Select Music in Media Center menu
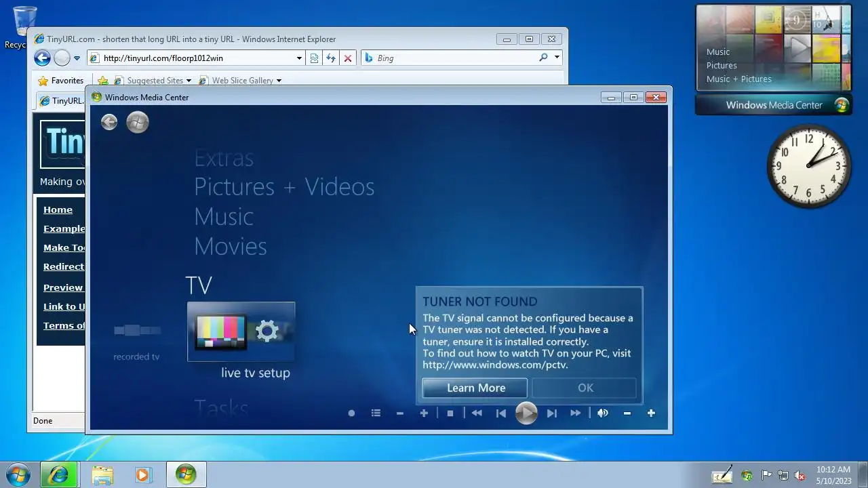 [x=224, y=217]
